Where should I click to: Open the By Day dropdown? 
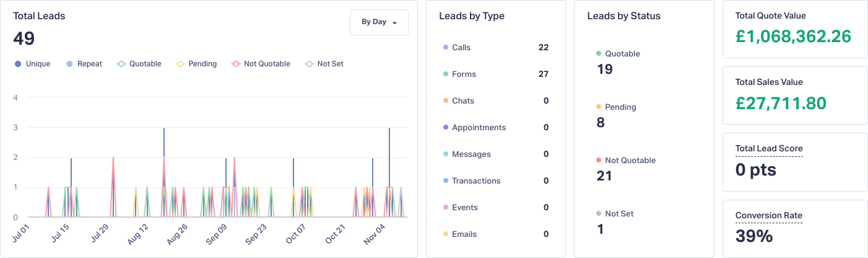click(x=378, y=22)
